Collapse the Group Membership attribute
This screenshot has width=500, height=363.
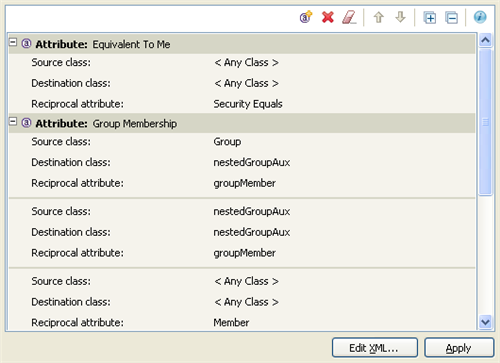(x=13, y=122)
